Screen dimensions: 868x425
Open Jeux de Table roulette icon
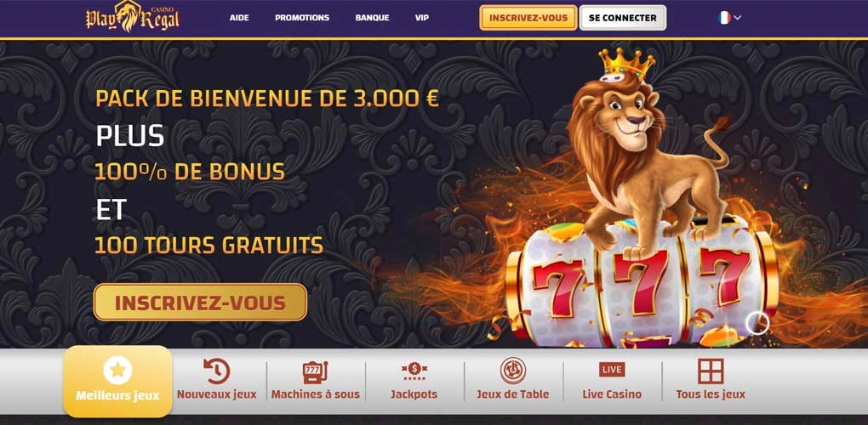513,371
